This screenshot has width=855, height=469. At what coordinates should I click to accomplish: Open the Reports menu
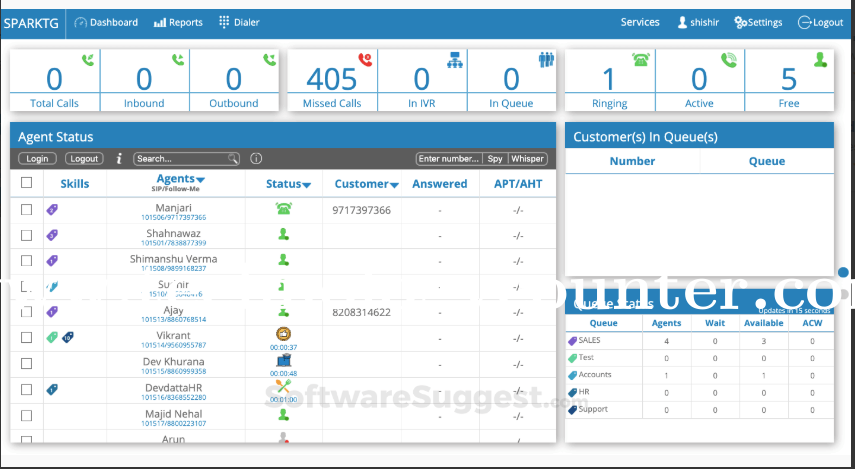click(178, 22)
